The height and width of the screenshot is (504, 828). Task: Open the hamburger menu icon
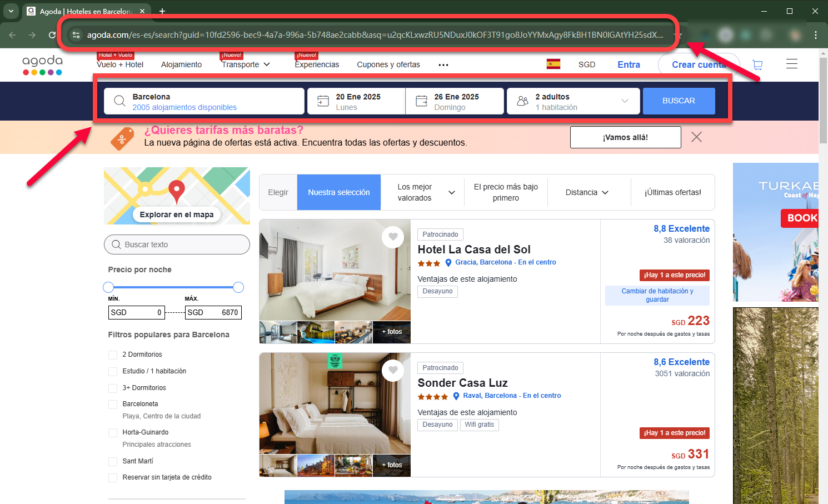(x=792, y=64)
